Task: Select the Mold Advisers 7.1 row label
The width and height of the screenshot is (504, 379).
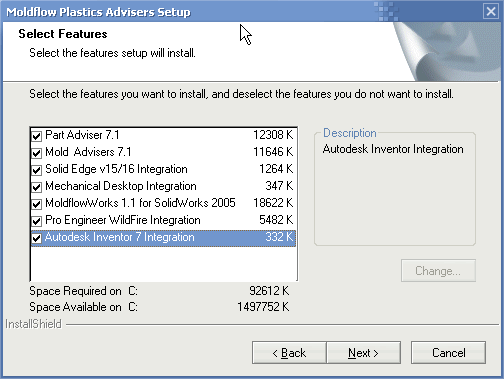Action: [x=88, y=152]
